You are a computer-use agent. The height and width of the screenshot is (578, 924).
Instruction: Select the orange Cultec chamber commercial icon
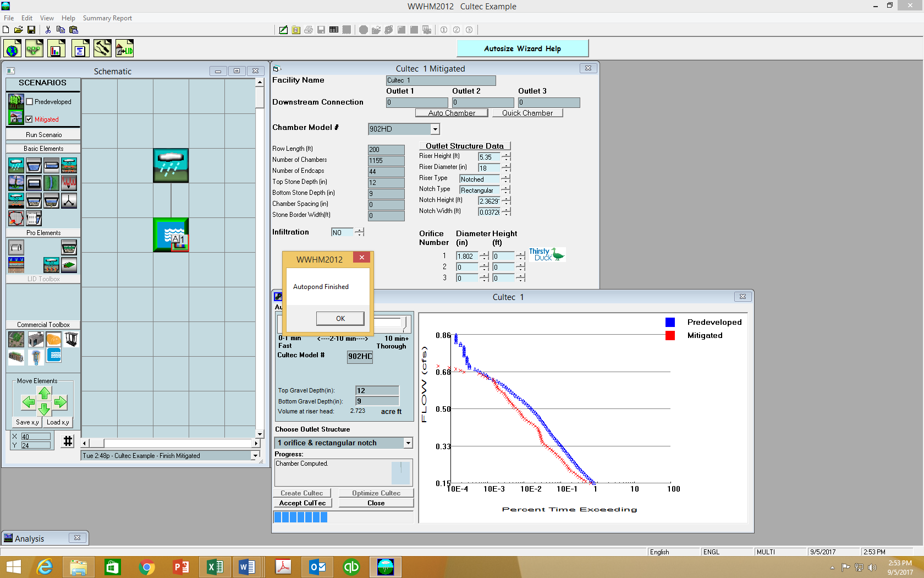coord(53,340)
